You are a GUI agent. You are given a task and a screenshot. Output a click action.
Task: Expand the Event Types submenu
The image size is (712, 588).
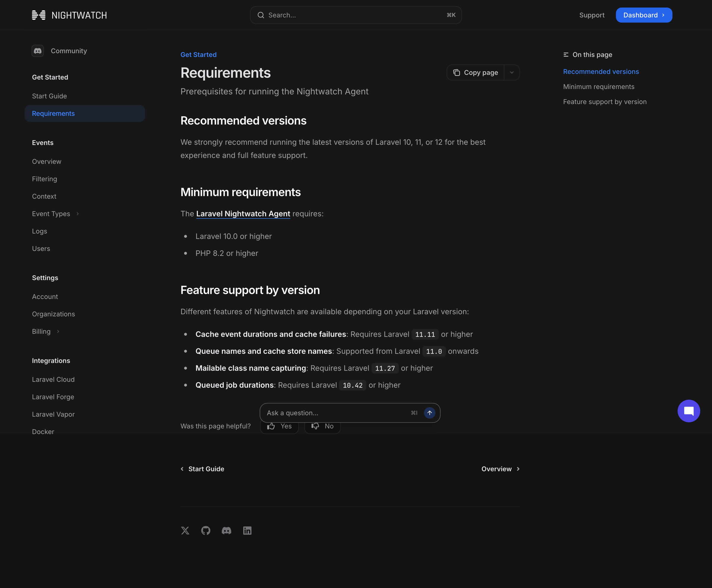pyautogui.click(x=77, y=214)
